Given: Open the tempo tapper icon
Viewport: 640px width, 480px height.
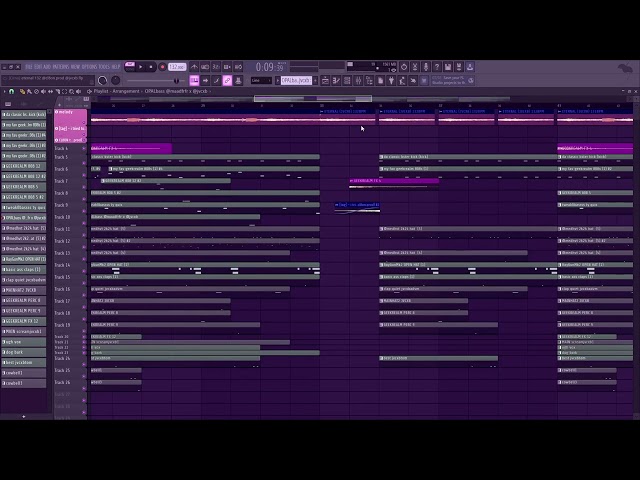Looking at the screenshot, I should 402,80.
